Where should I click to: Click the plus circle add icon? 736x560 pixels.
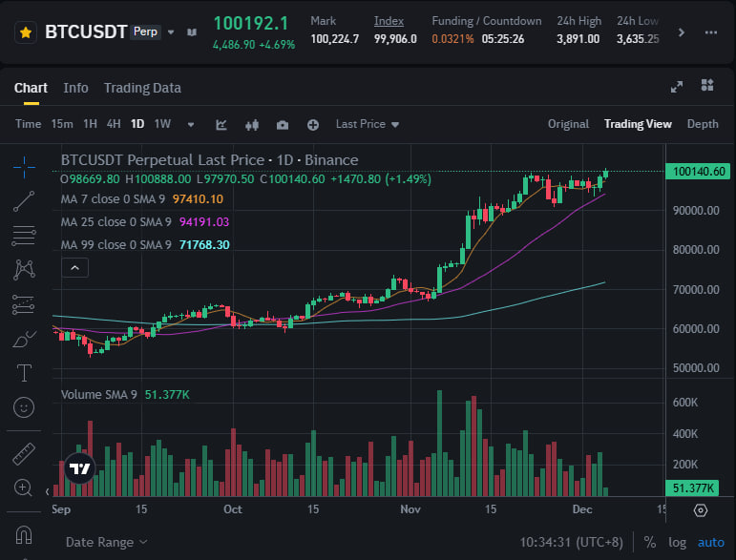pos(313,125)
